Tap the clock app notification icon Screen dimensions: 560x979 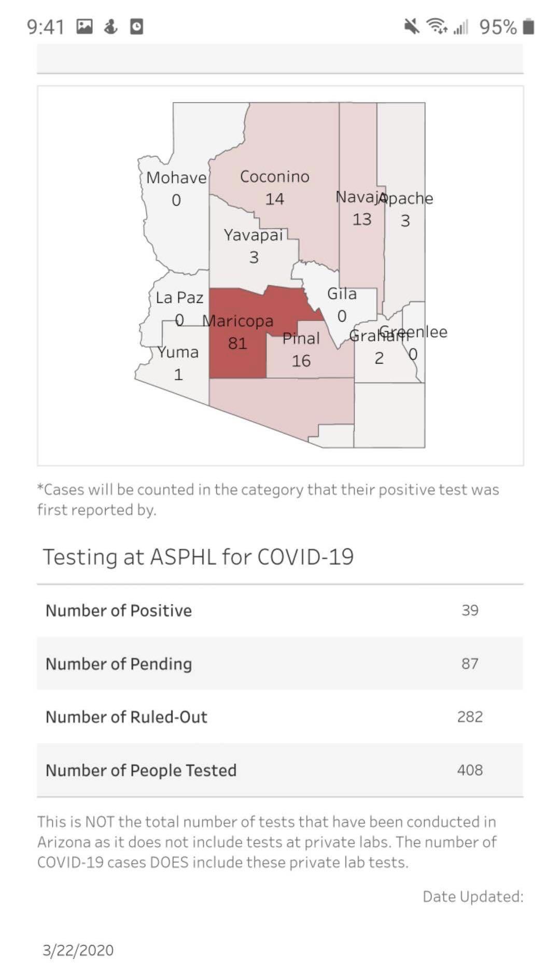136,26
